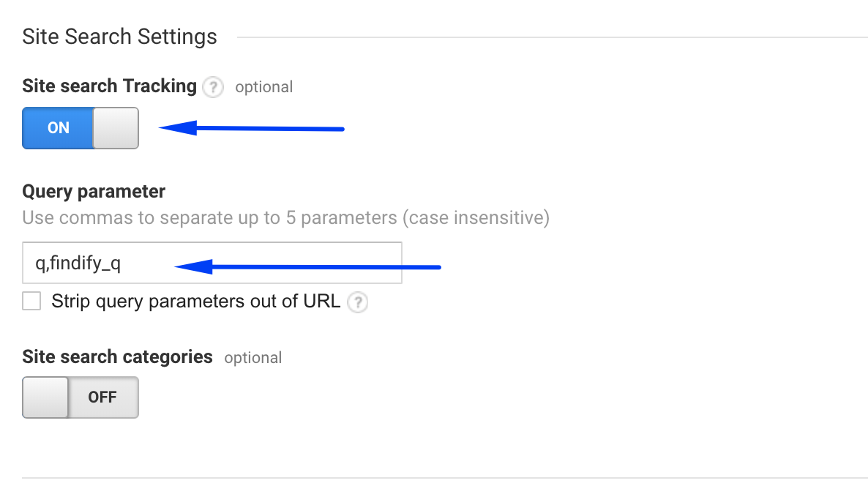Click the OFF label of the categories switch
This screenshot has width=868, height=486.
click(x=103, y=397)
